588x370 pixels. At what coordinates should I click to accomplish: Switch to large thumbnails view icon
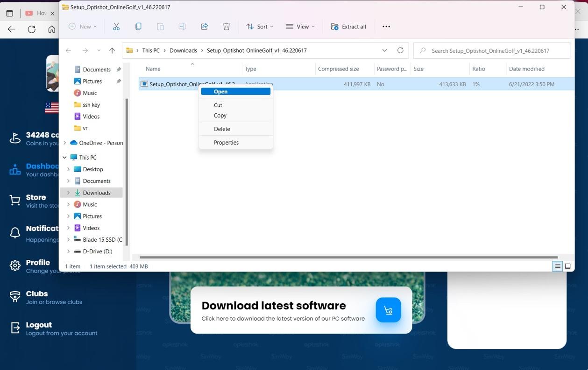pyautogui.click(x=568, y=266)
